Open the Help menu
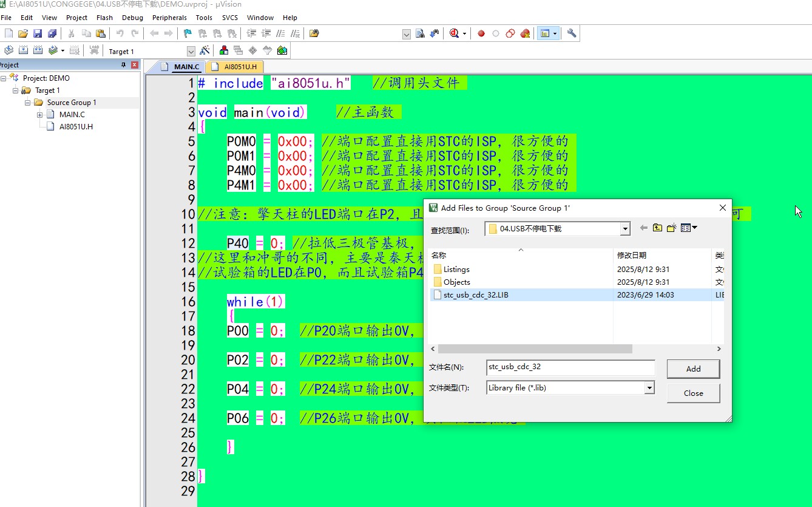The height and width of the screenshot is (507, 812). pos(290,18)
